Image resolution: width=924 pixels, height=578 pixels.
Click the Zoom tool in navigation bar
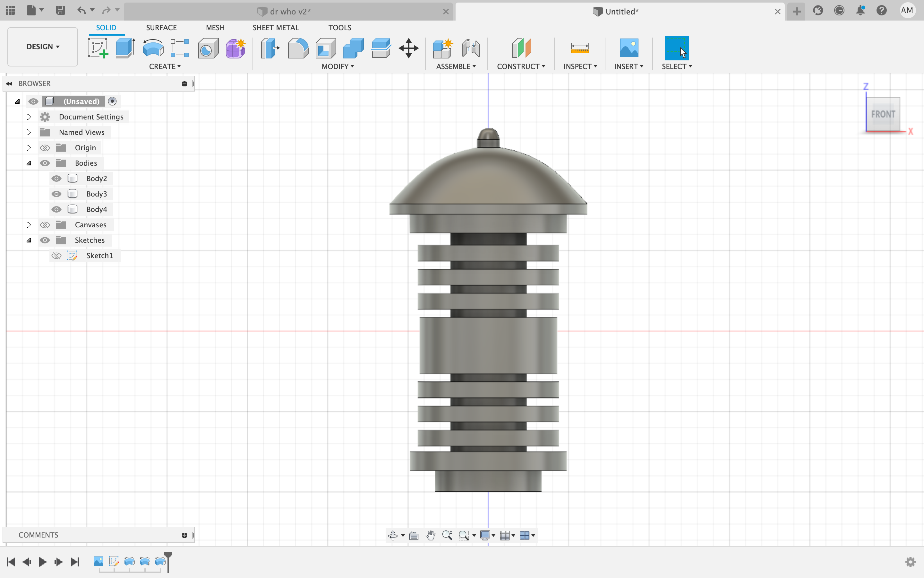click(447, 536)
